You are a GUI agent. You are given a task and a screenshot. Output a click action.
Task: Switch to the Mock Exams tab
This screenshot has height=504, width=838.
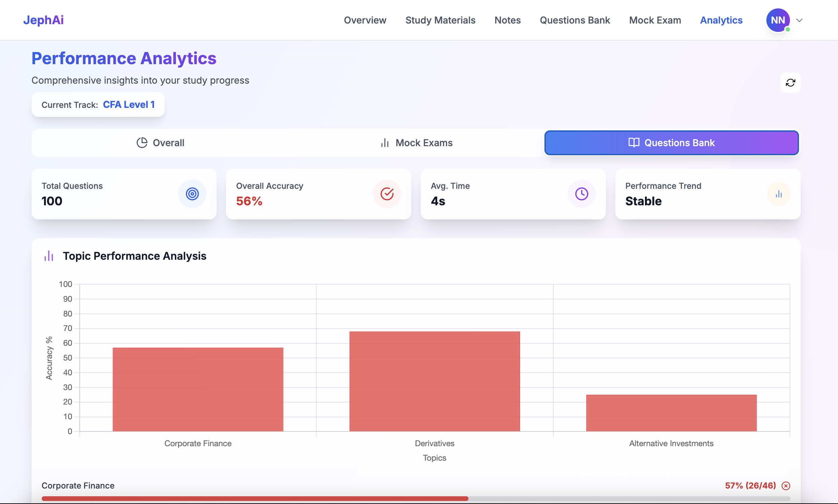(416, 143)
